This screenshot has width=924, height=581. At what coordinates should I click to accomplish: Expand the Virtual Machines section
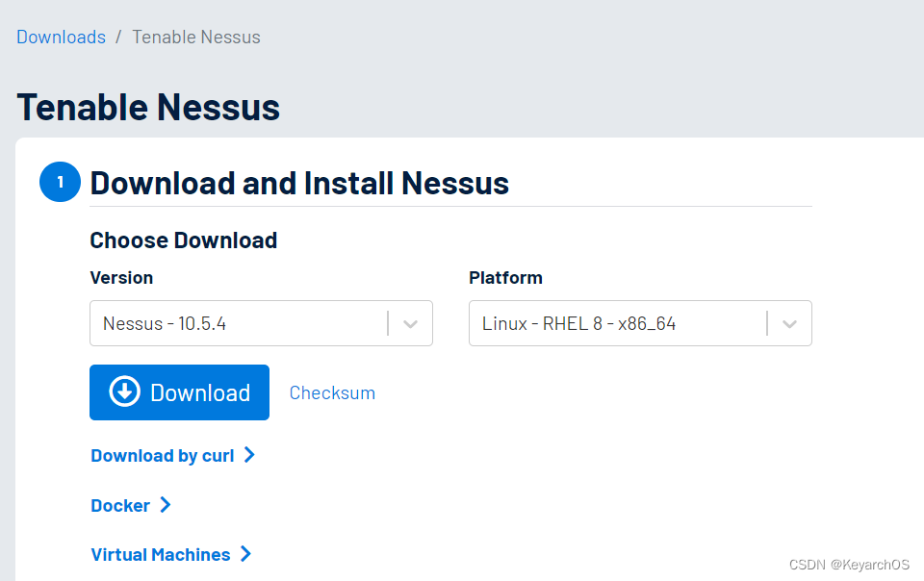[159, 554]
